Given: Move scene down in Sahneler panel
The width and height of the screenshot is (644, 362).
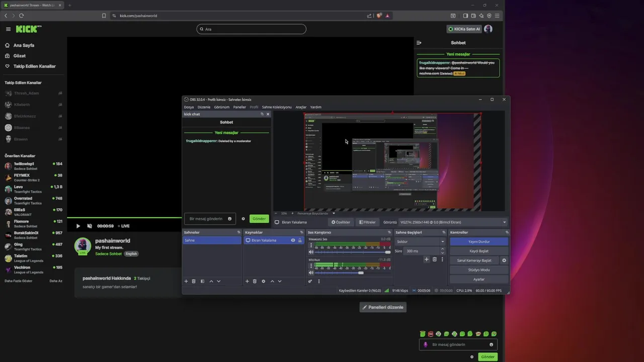Looking at the screenshot, I should 219,281.
